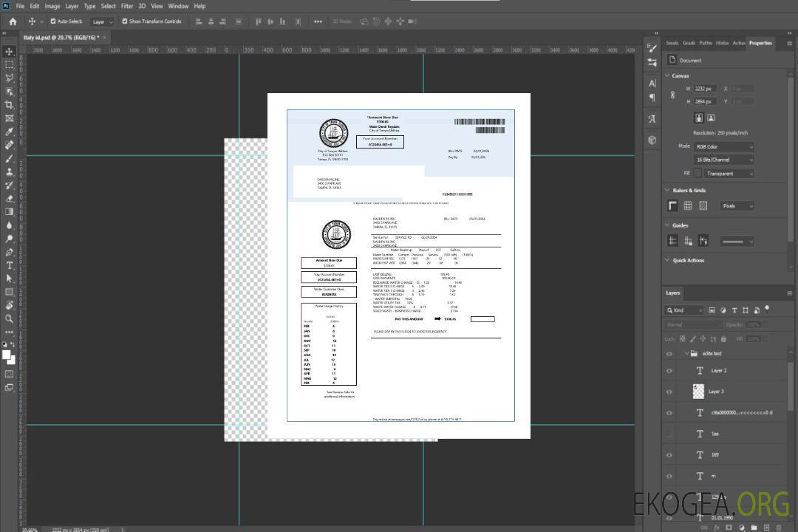798x532 pixels.
Task: Open the Filter menu
Action: tap(127, 6)
